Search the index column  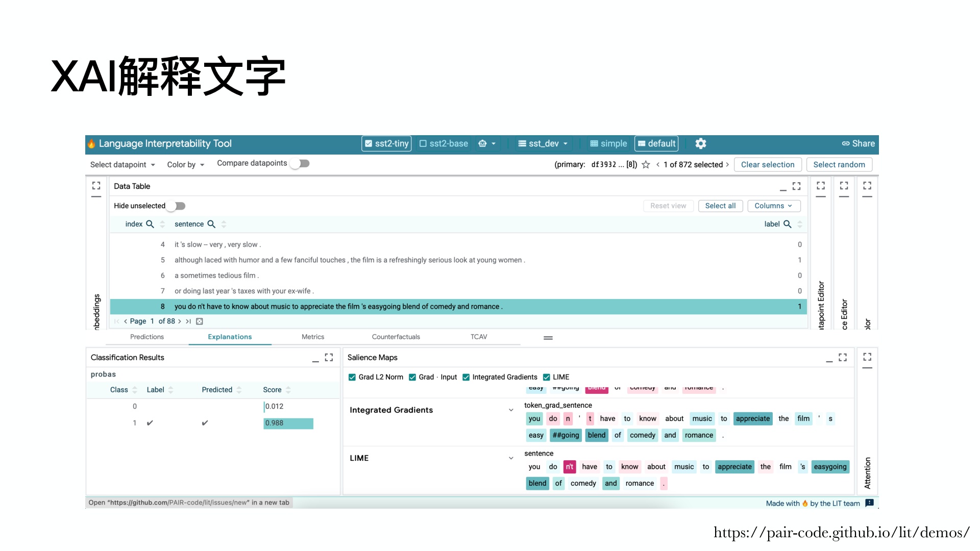pyautogui.click(x=150, y=224)
